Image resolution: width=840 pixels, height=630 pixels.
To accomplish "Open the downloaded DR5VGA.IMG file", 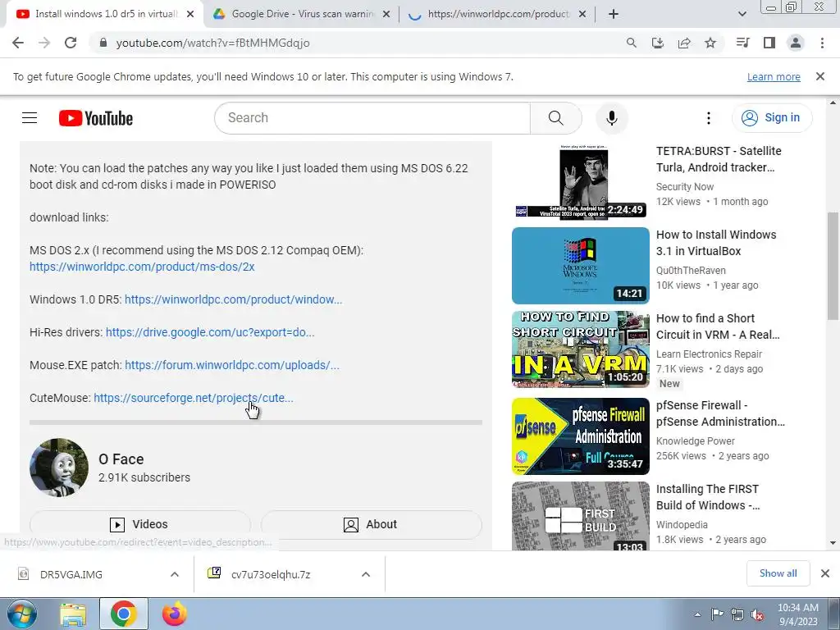I will coord(71,574).
